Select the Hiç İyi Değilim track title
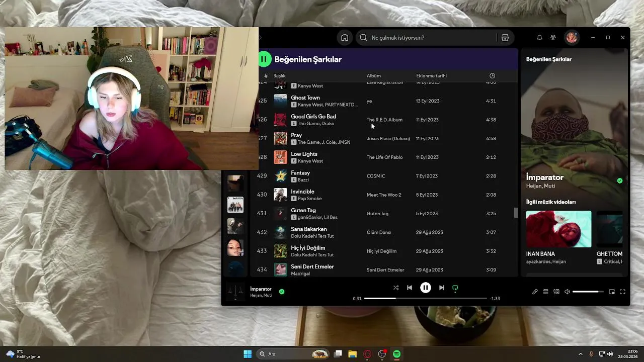Viewport: 644px width, 362px height. (x=308, y=248)
